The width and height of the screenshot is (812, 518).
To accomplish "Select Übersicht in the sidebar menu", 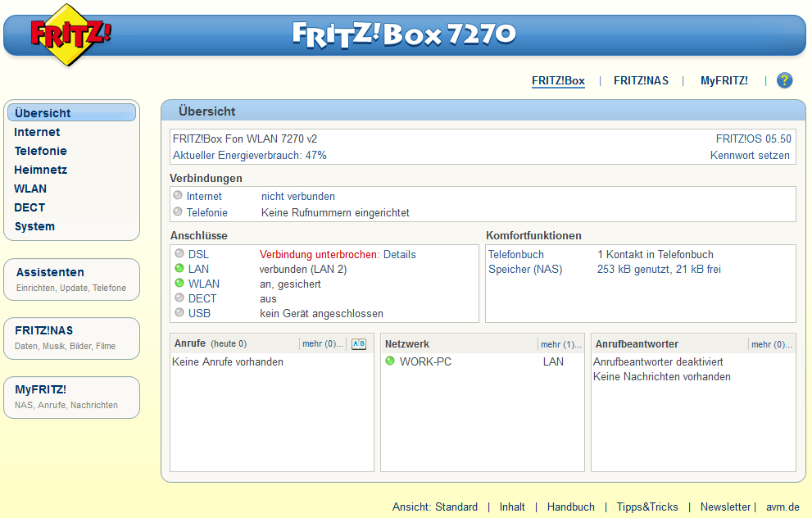I will 71,112.
